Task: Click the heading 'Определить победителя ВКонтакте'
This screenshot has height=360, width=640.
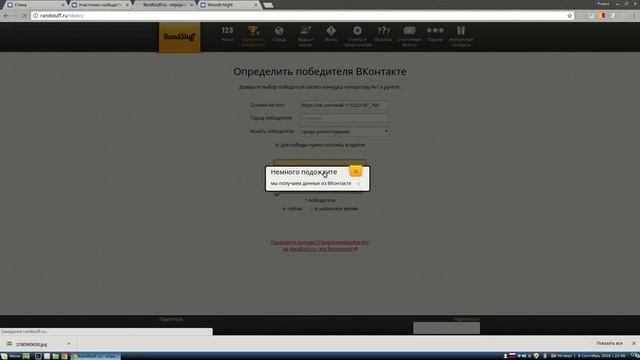Action: point(320,71)
